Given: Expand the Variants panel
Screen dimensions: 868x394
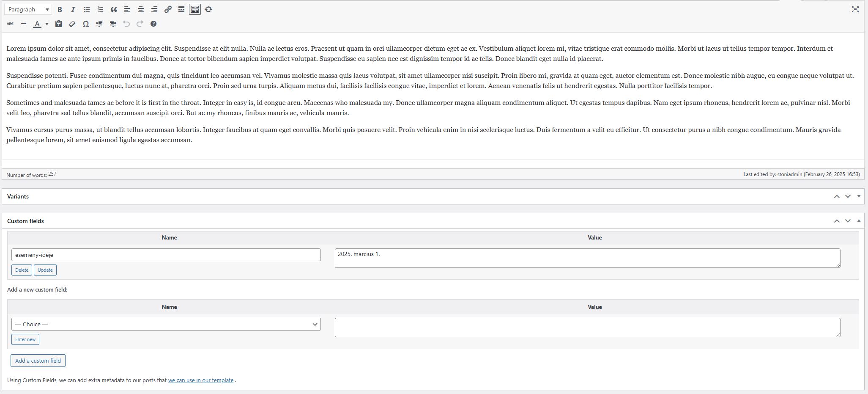Looking at the screenshot, I should point(859,196).
